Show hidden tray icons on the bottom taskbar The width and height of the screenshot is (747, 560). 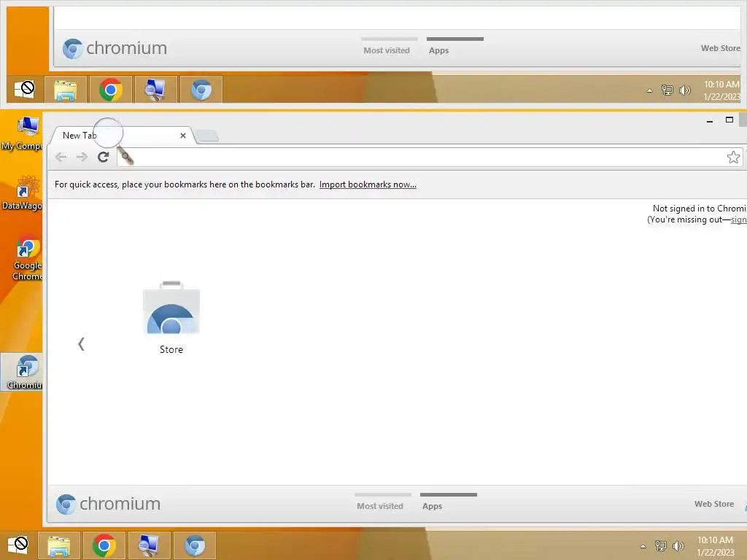pos(643,546)
